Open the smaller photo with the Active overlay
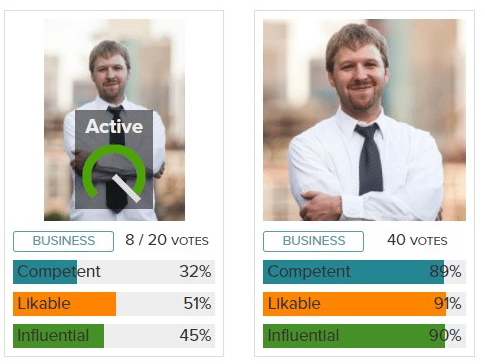The image size is (485, 364). tap(114, 120)
